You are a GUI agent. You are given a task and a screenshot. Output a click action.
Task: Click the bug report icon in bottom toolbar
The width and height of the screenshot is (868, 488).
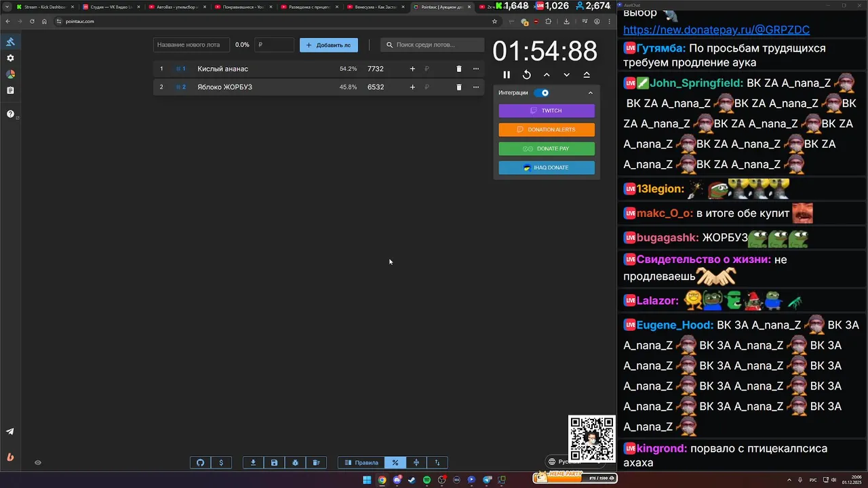pos(295,463)
